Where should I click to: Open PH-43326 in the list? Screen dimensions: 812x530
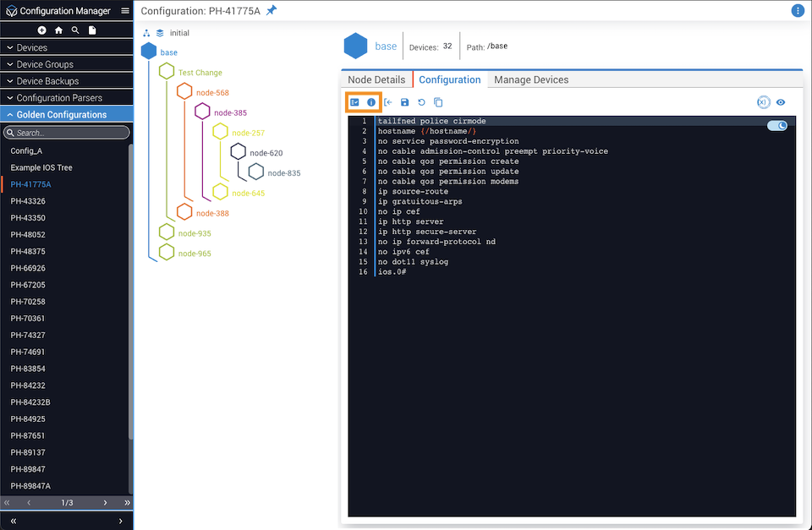pyautogui.click(x=28, y=201)
